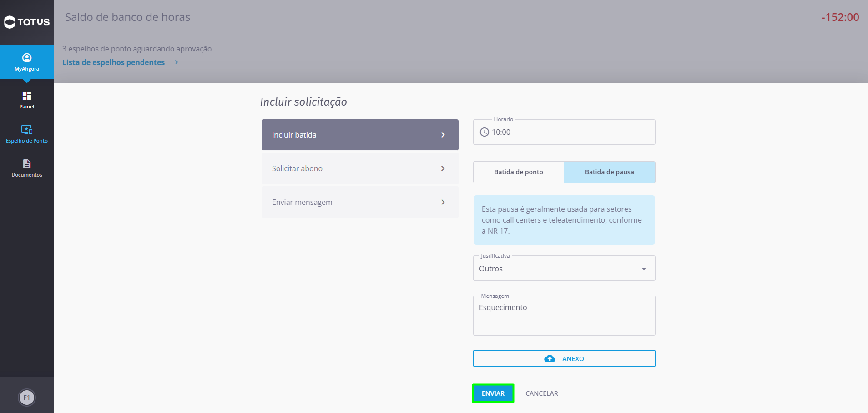Click '3 espelhos de ponto aguardando aprovação' text
Viewport: 868px width, 413px height.
[137, 49]
